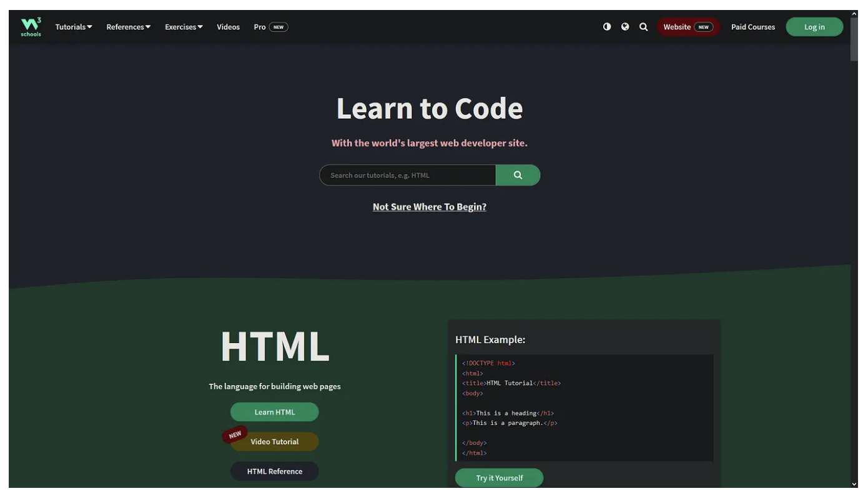Click the Learn HTML button

[x=275, y=412]
